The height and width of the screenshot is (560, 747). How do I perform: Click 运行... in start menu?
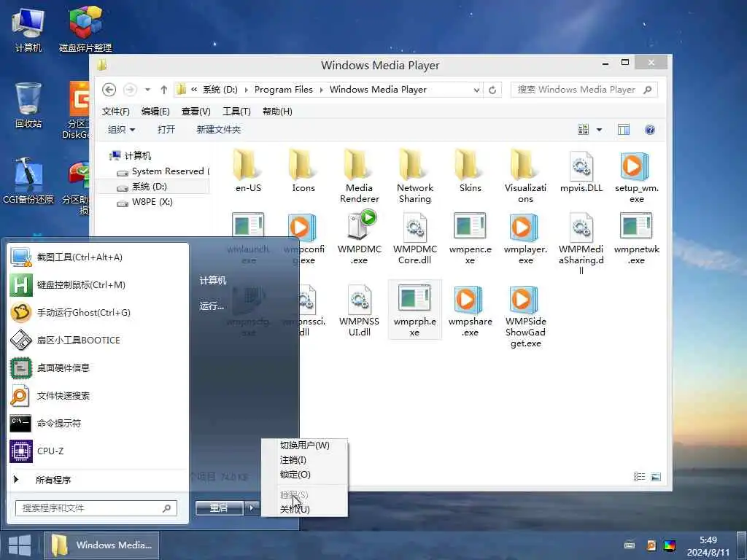(212, 306)
